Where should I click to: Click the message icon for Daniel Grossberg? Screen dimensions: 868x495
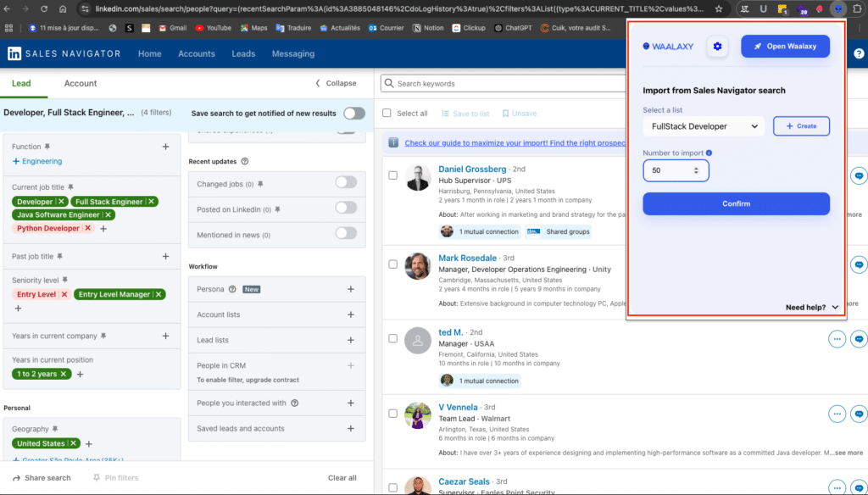click(859, 176)
